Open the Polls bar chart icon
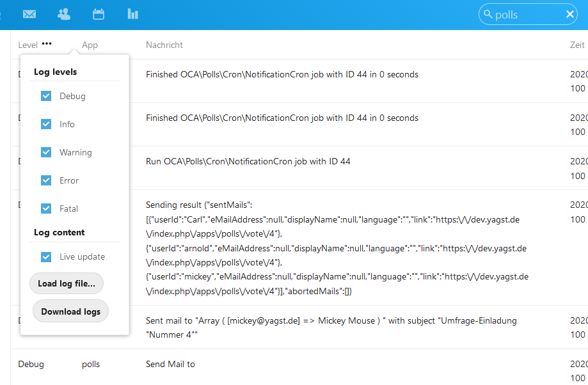 (132, 14)
